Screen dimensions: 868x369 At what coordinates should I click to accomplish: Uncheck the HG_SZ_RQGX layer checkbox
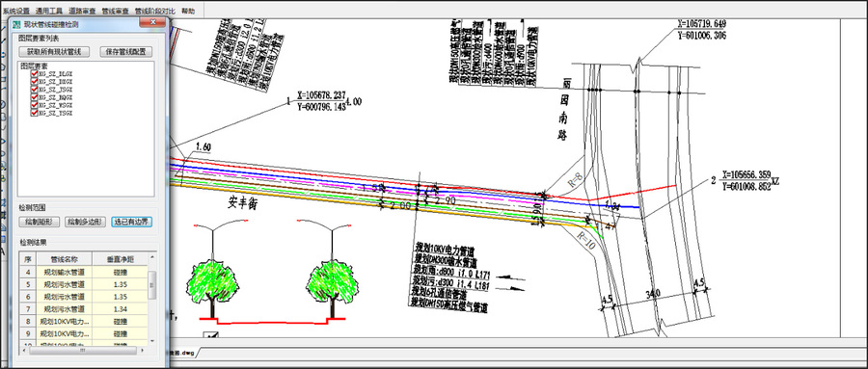click(x=35, y=96)
